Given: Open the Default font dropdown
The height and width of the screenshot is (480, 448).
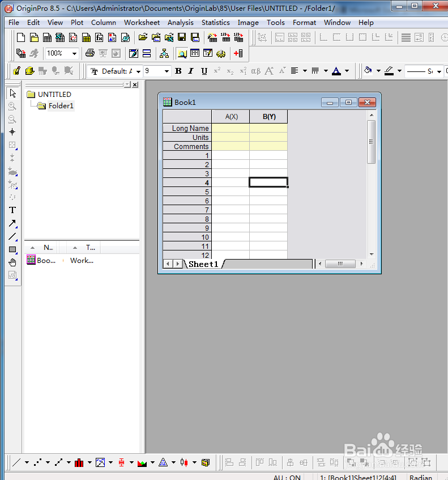Looking at the screenshot, I should [139, 71].
